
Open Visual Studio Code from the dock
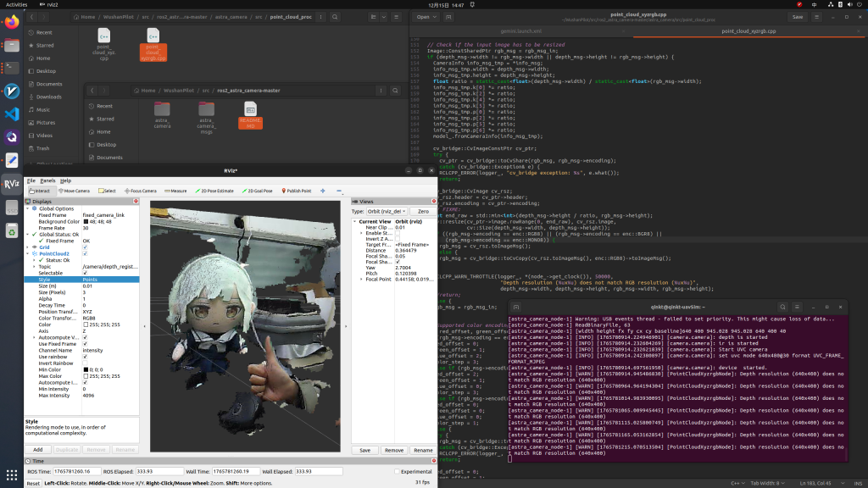[x=12, y=114]
